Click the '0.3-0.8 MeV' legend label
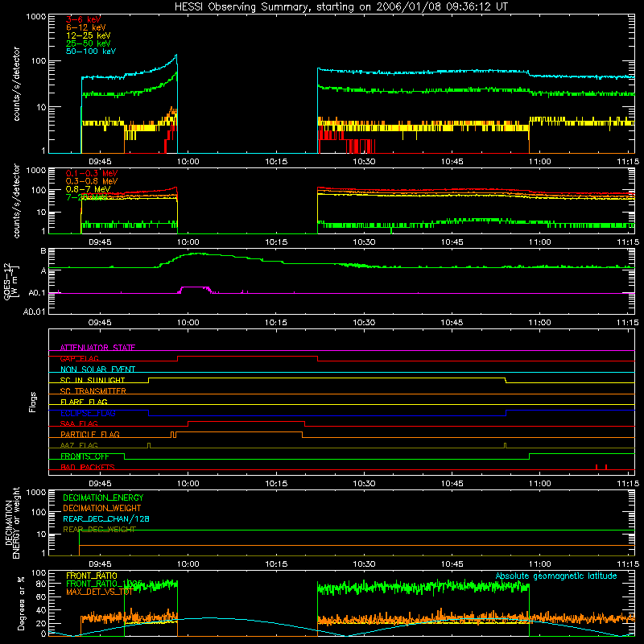 [x=92, y=181]
